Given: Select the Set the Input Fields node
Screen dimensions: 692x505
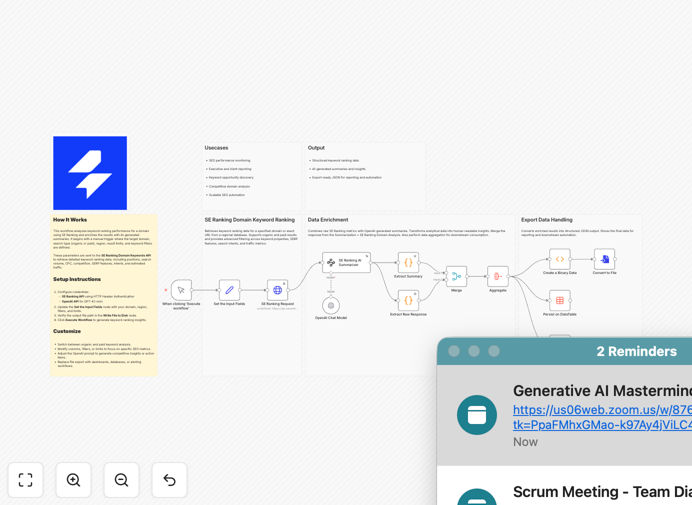Looking at the screenshot, I should pyautogui.click(x=229, y=290).
